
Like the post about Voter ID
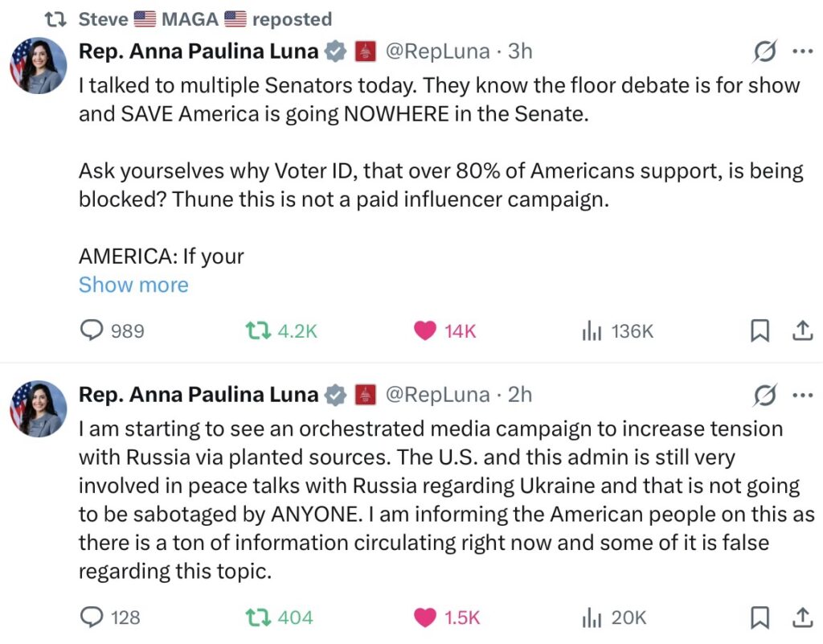(426, 330)
